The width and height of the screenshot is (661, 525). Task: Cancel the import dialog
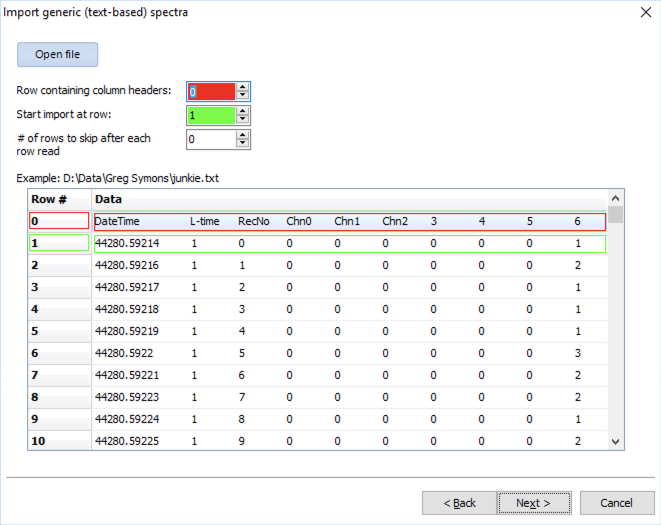pos(617,502)
